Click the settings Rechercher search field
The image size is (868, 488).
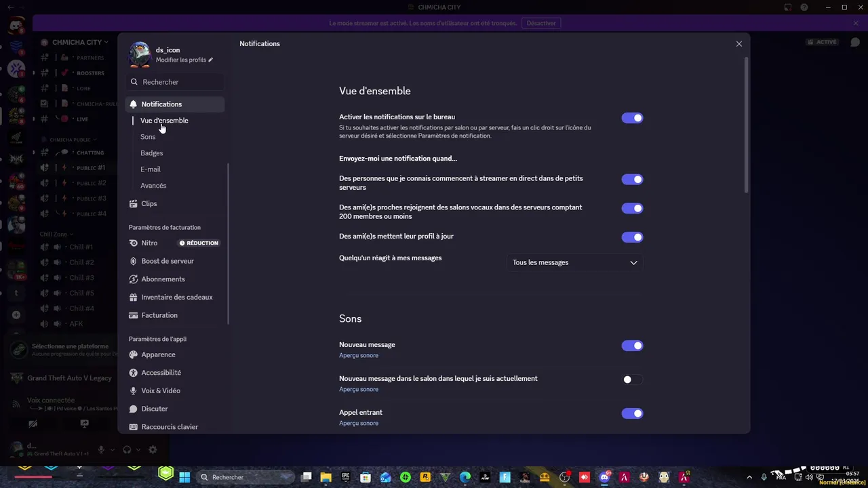pyautogui.click(x=175, y=82)
